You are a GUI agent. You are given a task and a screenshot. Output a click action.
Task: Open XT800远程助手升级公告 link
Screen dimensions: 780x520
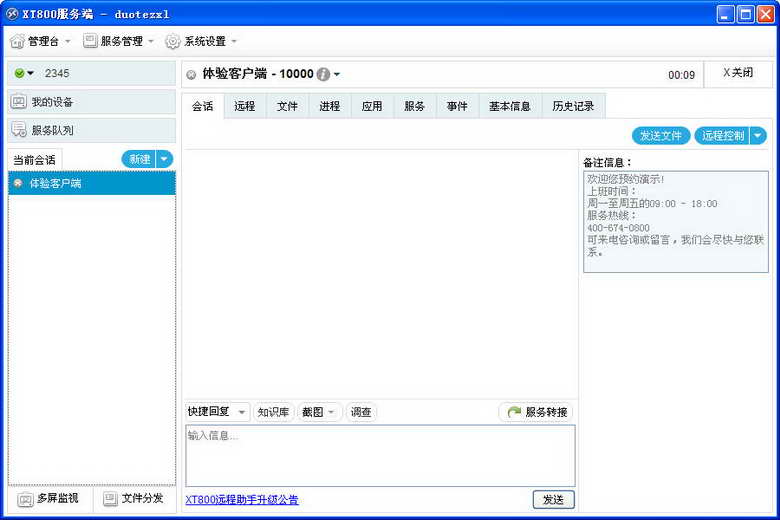(242, 500)
